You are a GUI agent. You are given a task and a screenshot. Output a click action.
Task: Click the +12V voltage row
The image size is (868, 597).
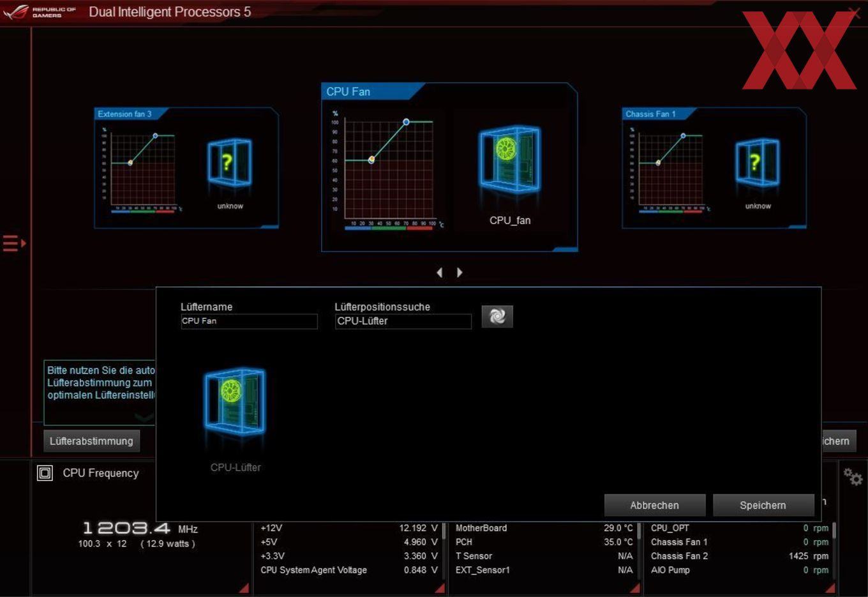coord(348,528)
